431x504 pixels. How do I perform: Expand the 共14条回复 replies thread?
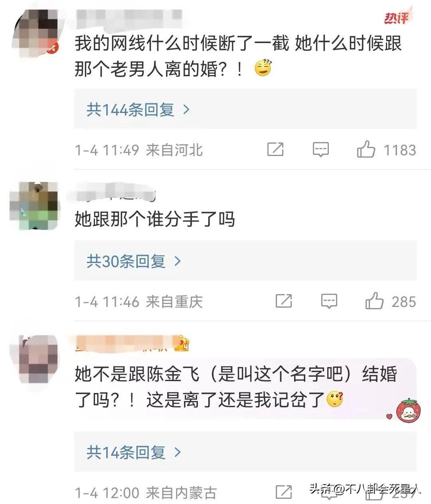[x=134, y=452]
